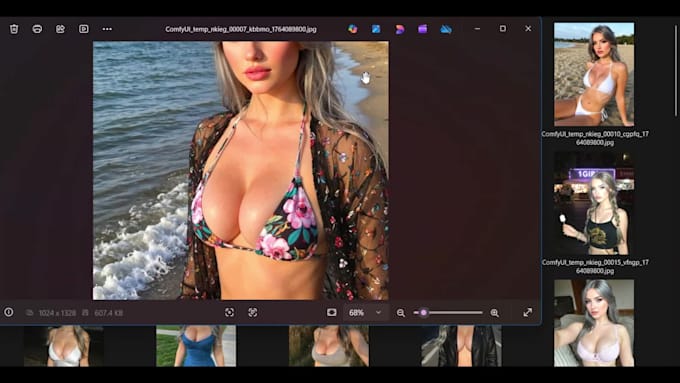Click file name ComfyUI_temp_nkieg_00010_cgpfq_1764089800.jpg

tap(595, 138)
